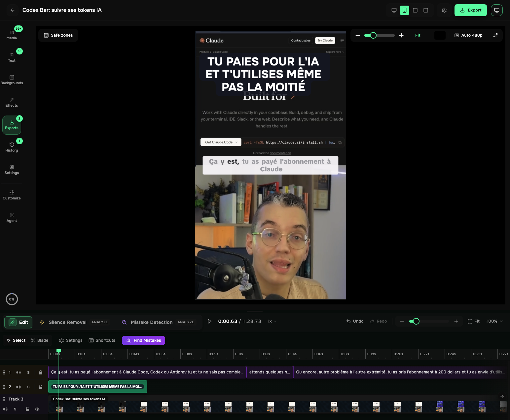Select vertical phone aspect ratio icon
This screenshot has height=420, width=510.
point(405,10)
